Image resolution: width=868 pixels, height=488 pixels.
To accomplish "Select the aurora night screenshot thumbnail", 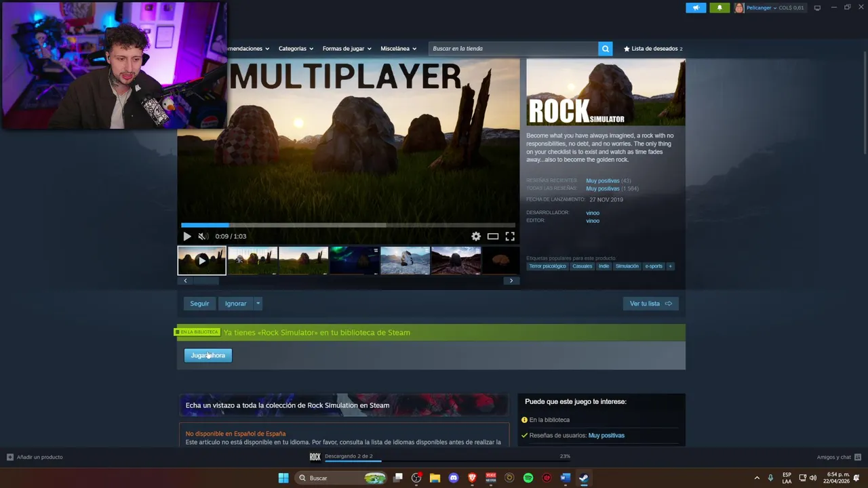I will (354, 260).
